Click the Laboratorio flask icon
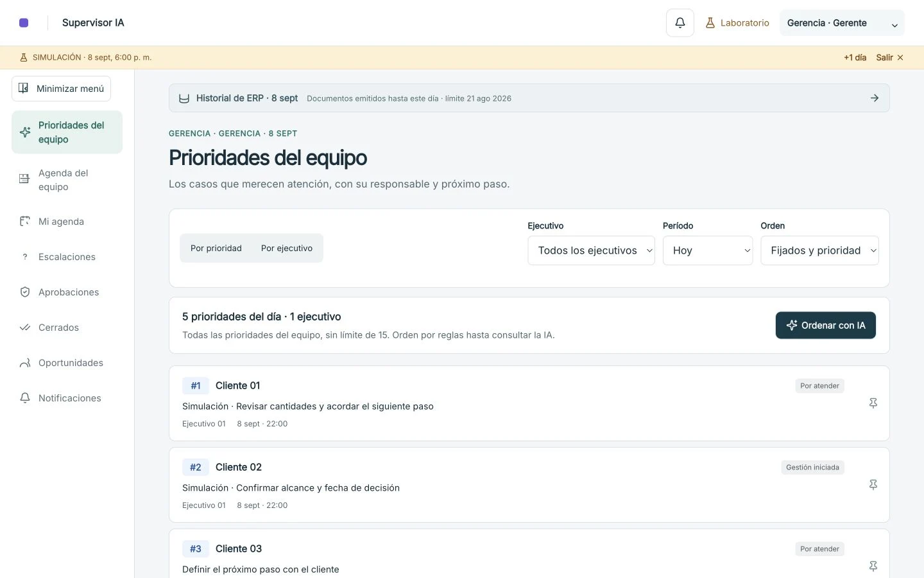 [710, 22]
